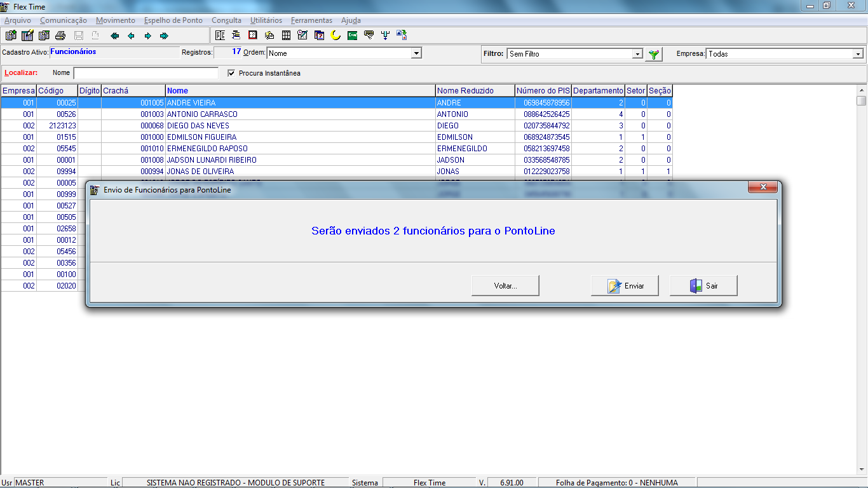Select the DIEGO DAS NEVES row
The width and height of the screenshot is (868, 488).
tap(336, 126)
